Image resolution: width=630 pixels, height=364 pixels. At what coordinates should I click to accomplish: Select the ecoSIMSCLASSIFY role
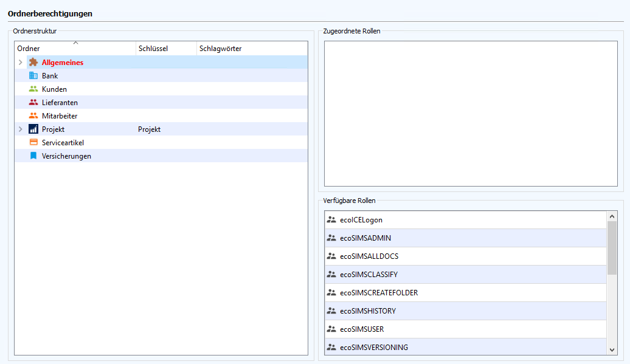pos(466,275)
